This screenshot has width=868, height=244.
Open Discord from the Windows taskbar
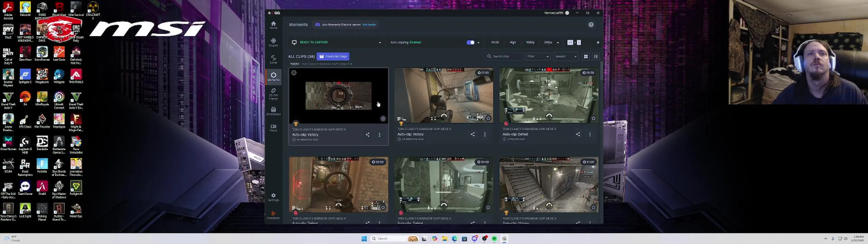475,239
